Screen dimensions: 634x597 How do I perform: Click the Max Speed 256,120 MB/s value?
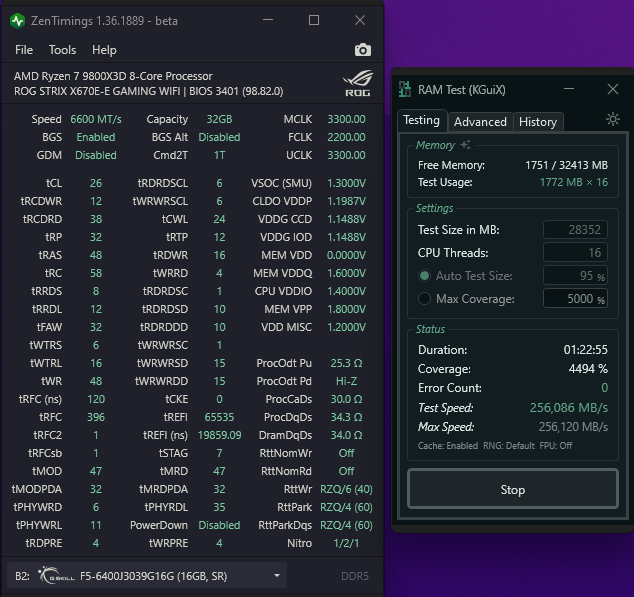coord(573,427)
